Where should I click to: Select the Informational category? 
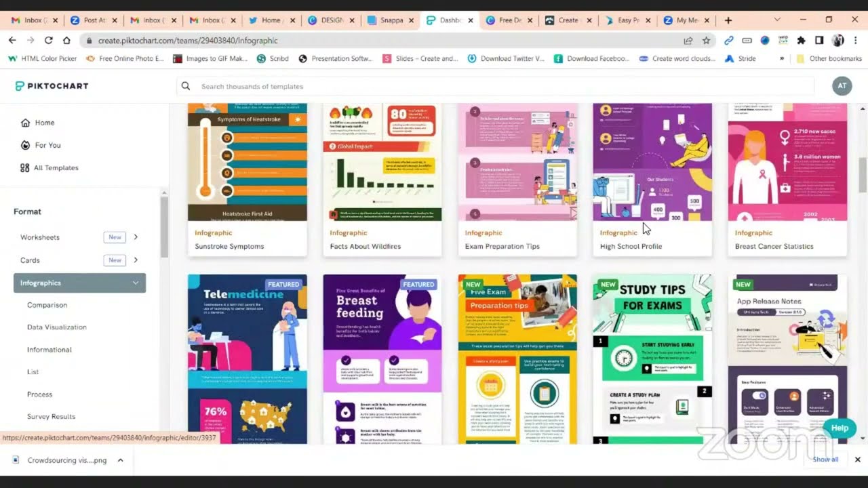click(x=50, y=350)
